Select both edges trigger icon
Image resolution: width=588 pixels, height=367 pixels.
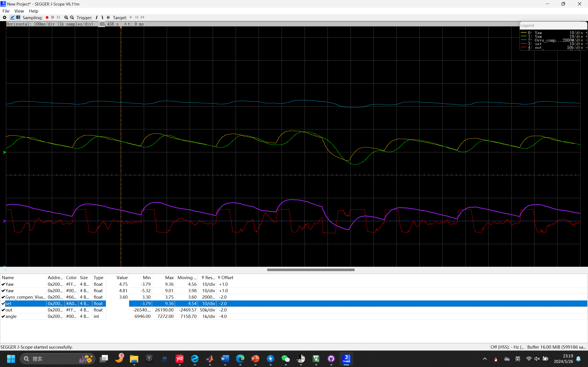click(x=108, y=17)
